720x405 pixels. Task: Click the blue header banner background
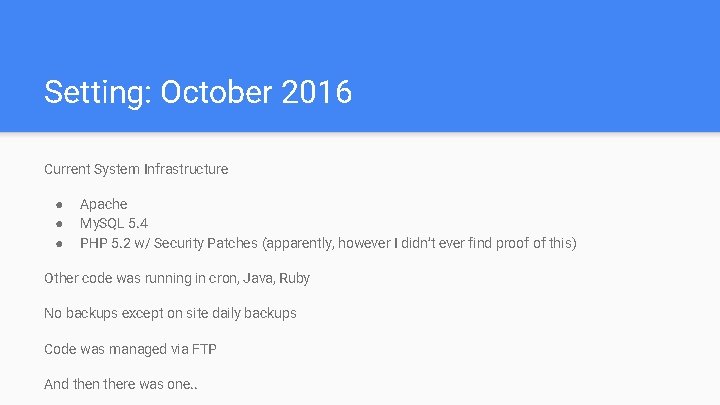coord(540,50)
